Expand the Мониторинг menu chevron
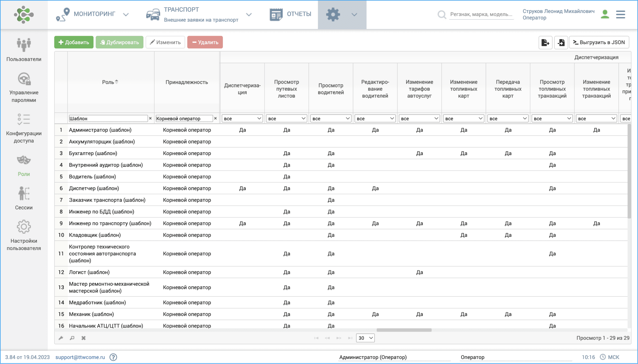This screenshot has height=364, width=638. [126, 14]
